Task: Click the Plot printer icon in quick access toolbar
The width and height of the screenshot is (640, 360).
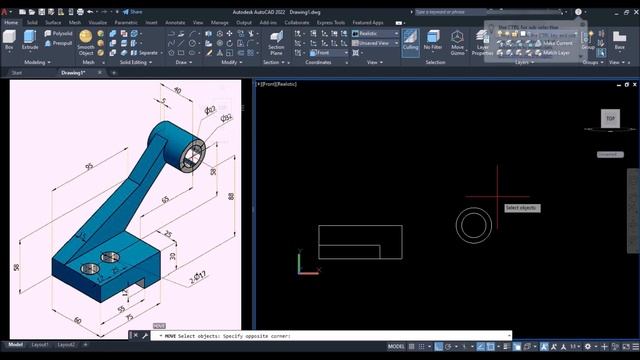Action: coord(80,12)
